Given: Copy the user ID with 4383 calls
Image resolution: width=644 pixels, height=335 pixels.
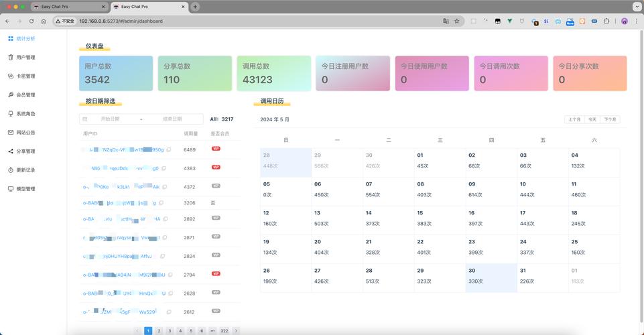Looking at the screenshot, I should tap(164, 168).
